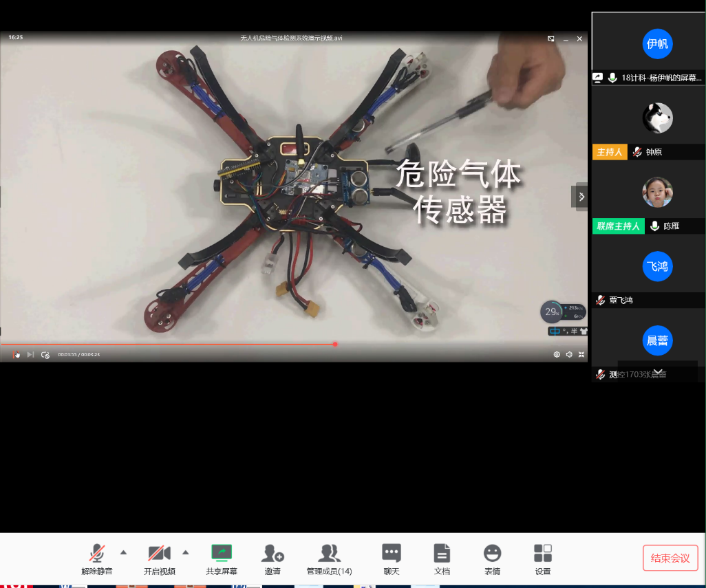This screenshot has height=588, width=706.
Task: Open the 表情 emoji reactions
Action: [492, 559]
